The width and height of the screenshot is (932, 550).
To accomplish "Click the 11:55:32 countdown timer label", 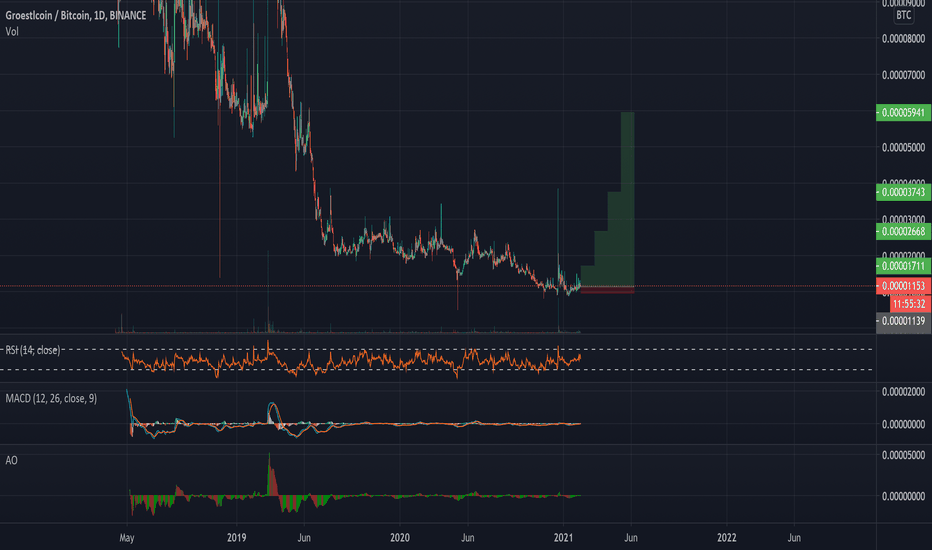I will [x=909, y=304].
